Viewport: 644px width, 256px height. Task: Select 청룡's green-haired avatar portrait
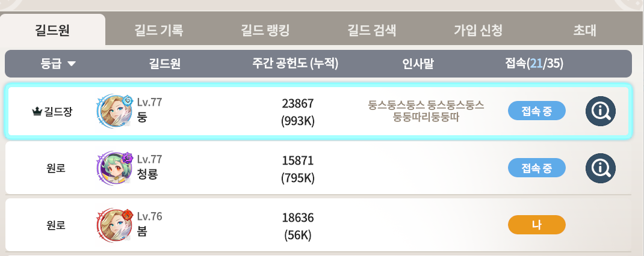pos(114,168)
